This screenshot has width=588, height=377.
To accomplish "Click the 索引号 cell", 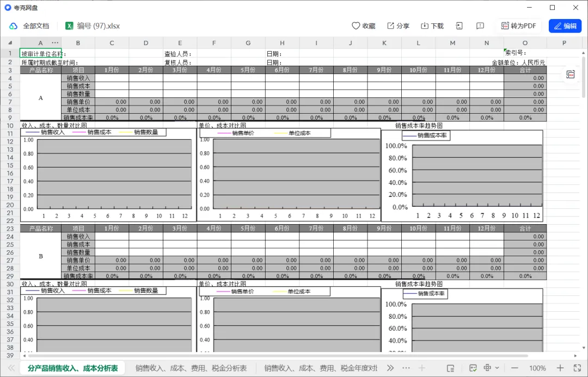I will click(525, 53).
